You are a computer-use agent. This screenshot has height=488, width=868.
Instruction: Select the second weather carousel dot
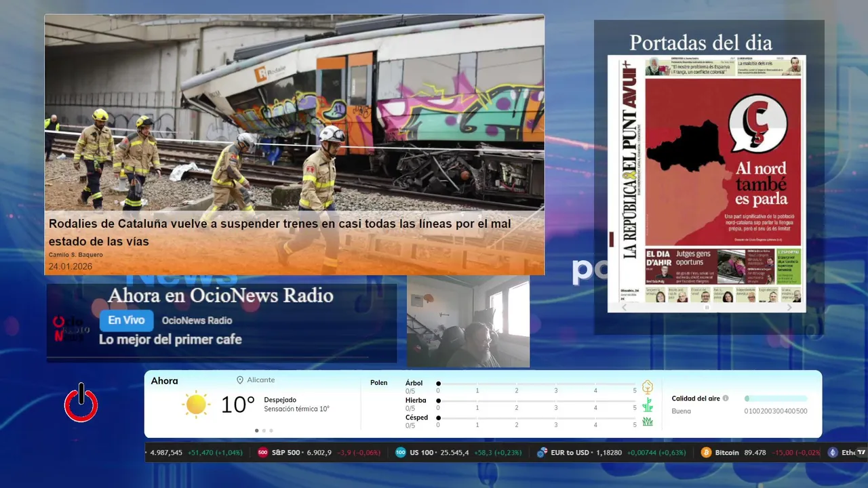click(264, 430)
